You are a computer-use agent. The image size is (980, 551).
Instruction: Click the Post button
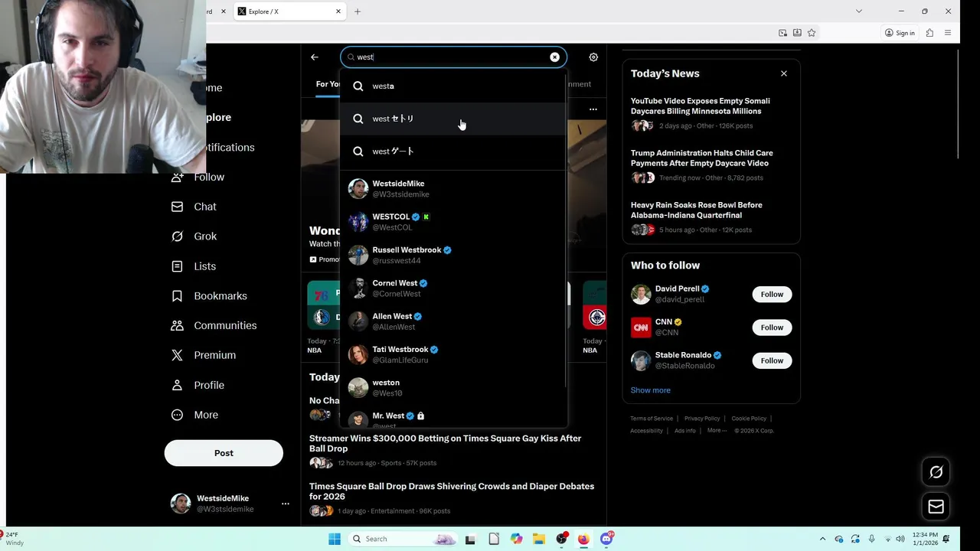(224, 453)
